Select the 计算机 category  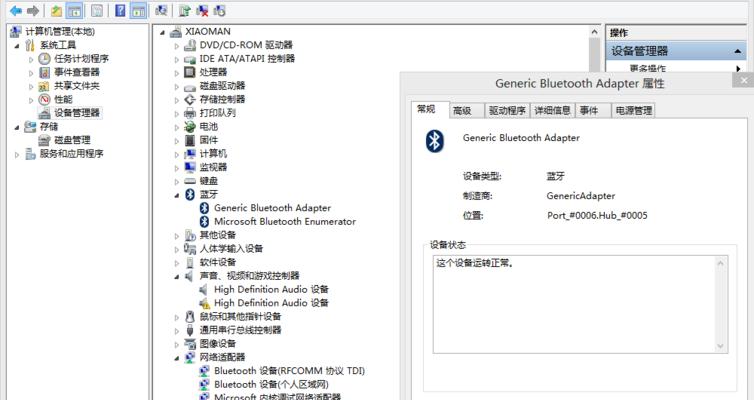213,153
